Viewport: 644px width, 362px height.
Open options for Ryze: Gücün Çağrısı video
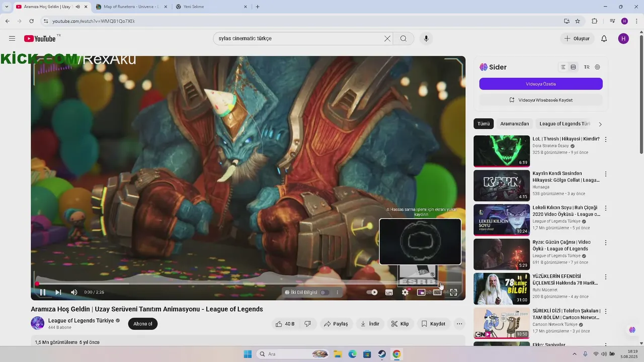click(x=606, y=242)
